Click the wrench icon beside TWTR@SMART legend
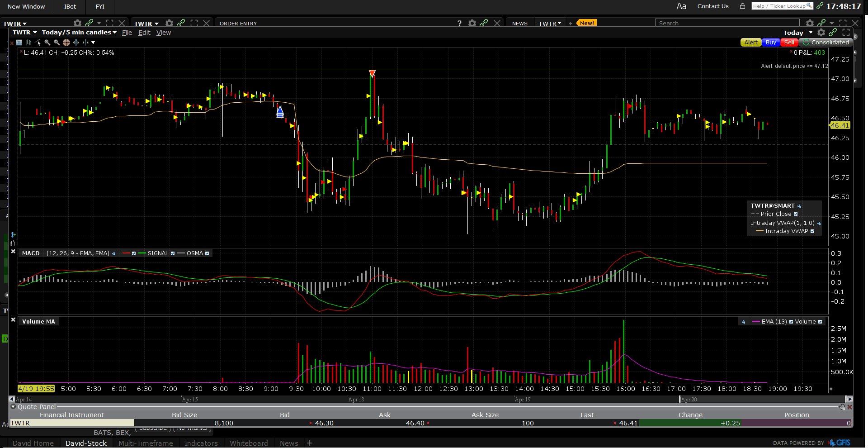Image resolution: width=868 pixels, height=448 pixels. point(799,206)
